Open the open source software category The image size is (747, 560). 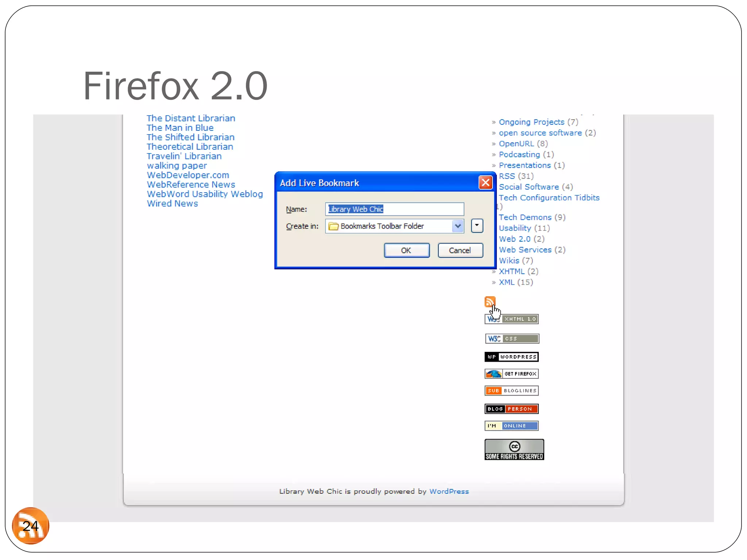click(540, 133)
